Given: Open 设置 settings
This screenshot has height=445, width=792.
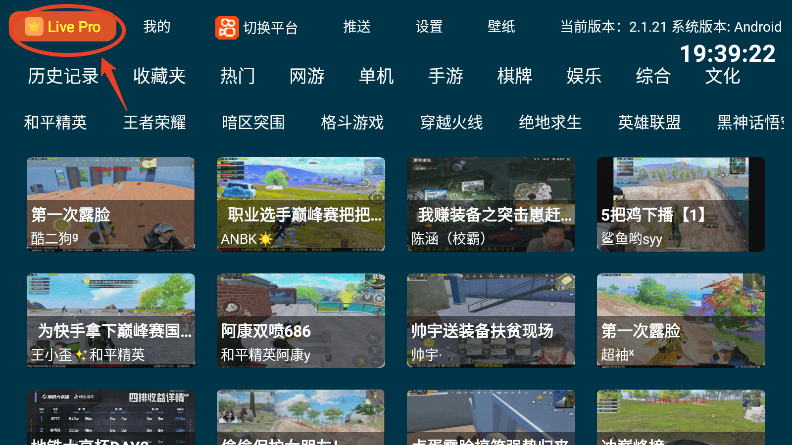Looking at the screenshot, I should (429, 27).
